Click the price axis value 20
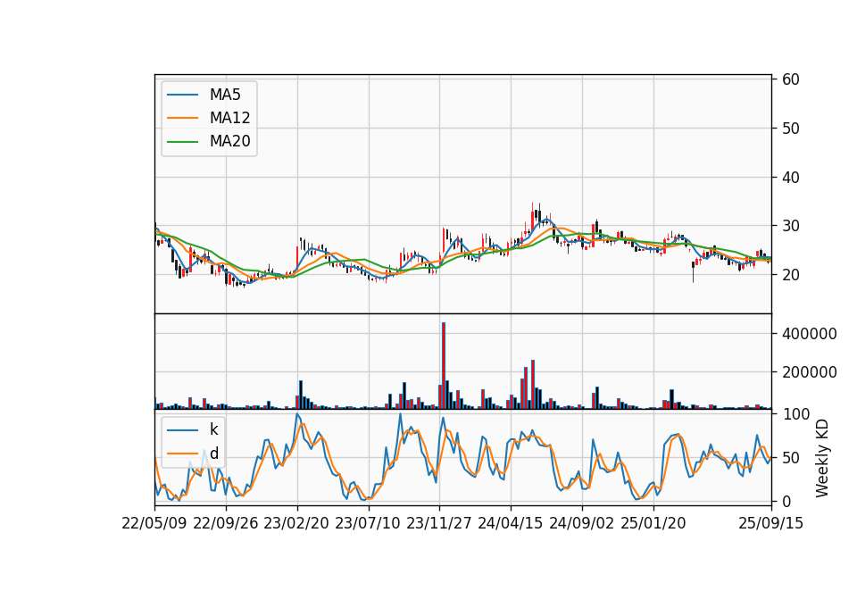The width and height of the screenshot is (857, 616). (x=791, y=275)
